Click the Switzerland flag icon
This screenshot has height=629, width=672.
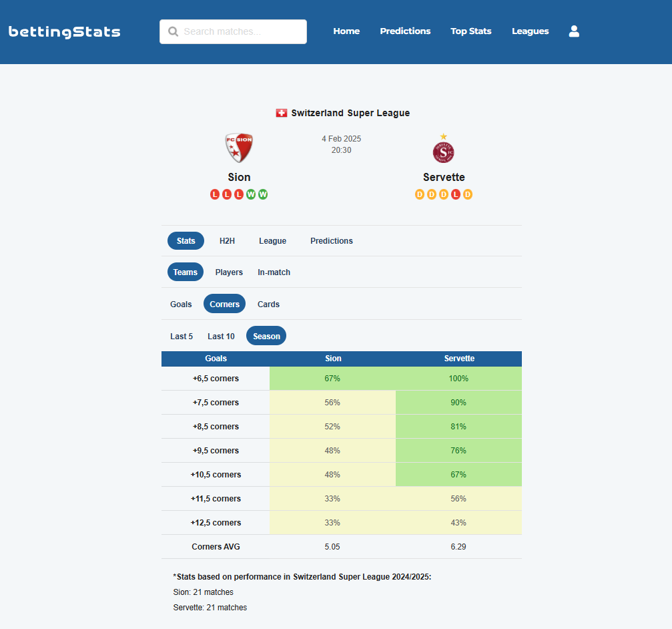click(x=281, y=114)
